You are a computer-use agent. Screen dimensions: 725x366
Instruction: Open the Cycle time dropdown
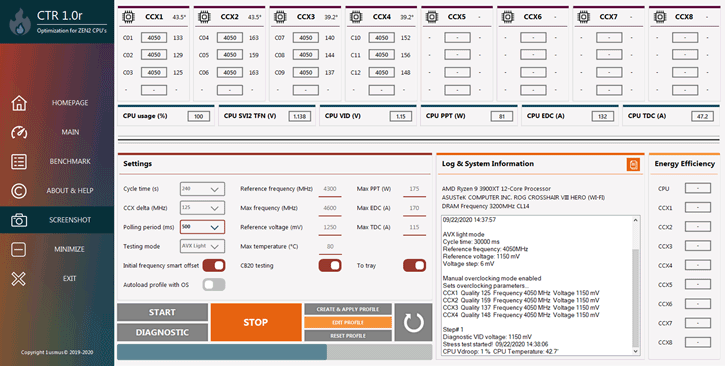[x=203, y=189]
